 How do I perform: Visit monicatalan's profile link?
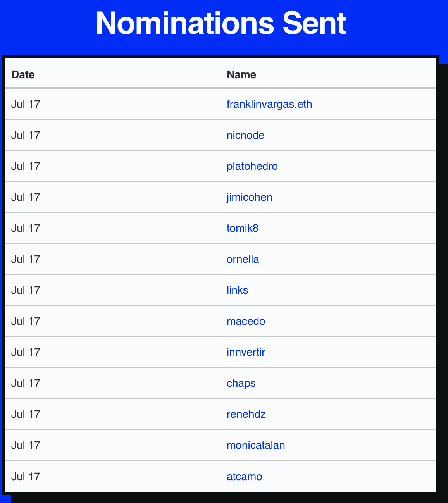click(256, 445)
